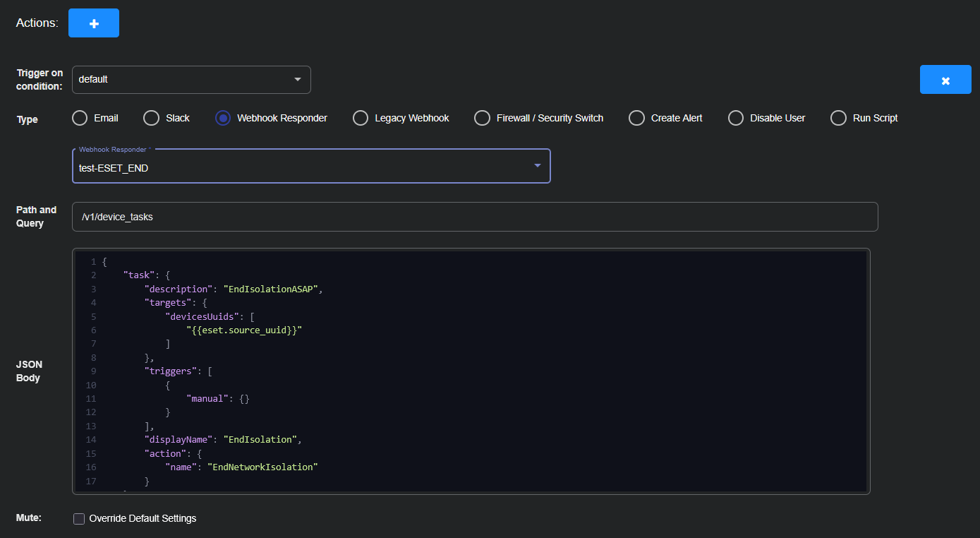Screen dimensions: 980x538
Task: Pick the Legacy Webhook radio button
Action: coord(361,118)
